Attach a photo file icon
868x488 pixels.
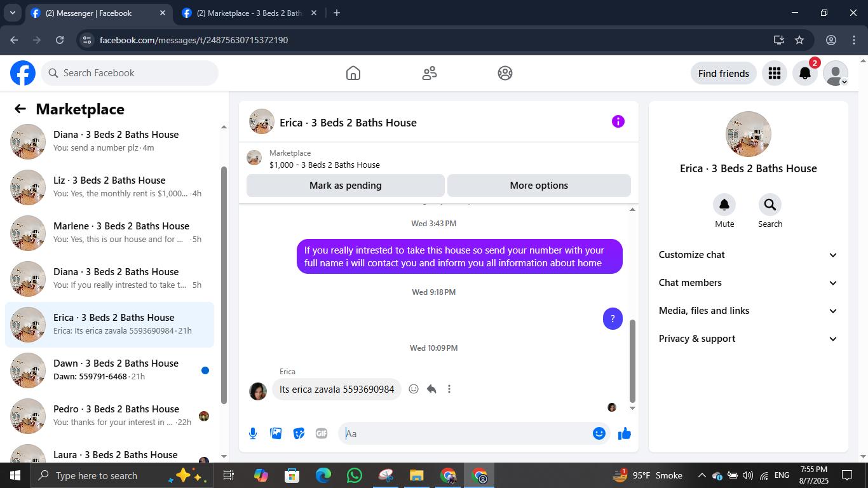coord(276,433)
